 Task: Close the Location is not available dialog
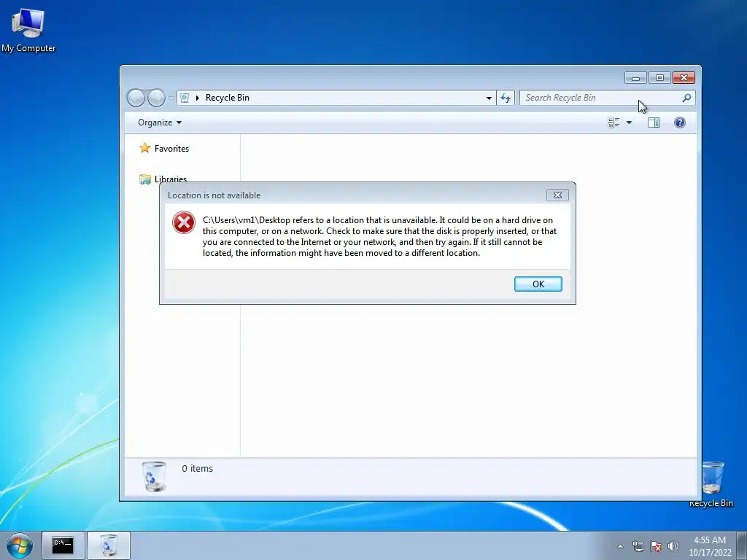pos(557,195)
